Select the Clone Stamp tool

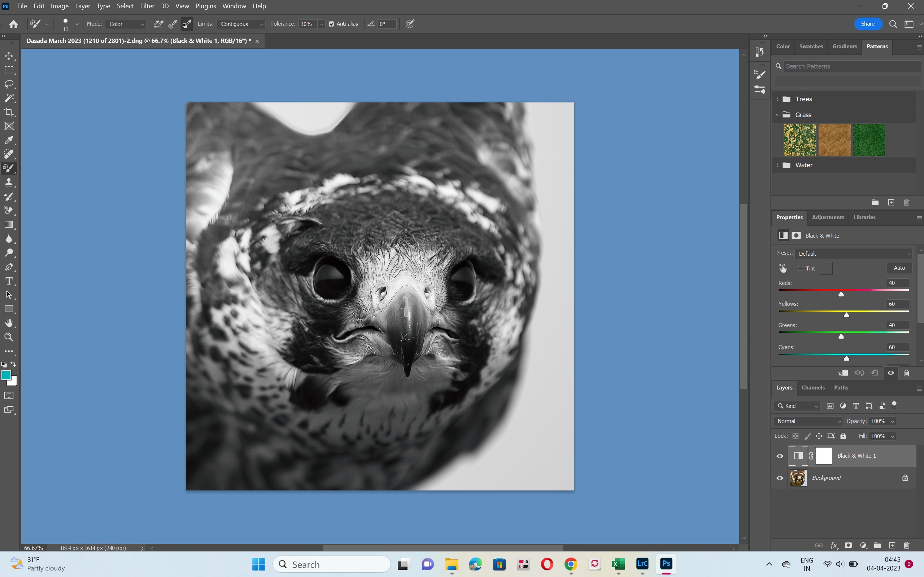[9, 182]
